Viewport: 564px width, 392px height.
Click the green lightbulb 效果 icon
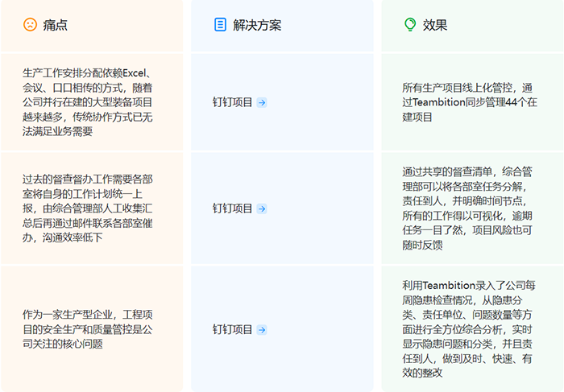[x=410, y=24]
